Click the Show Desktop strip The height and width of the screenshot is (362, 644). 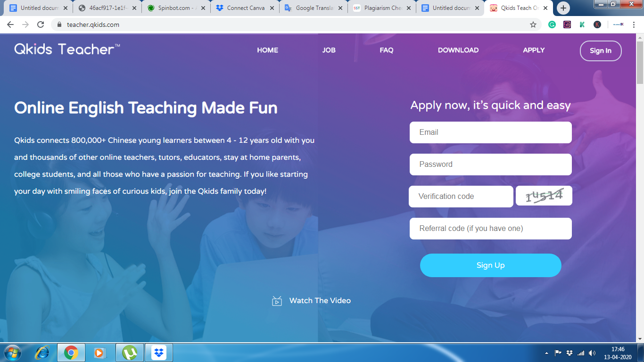click(x=641, y=353)
